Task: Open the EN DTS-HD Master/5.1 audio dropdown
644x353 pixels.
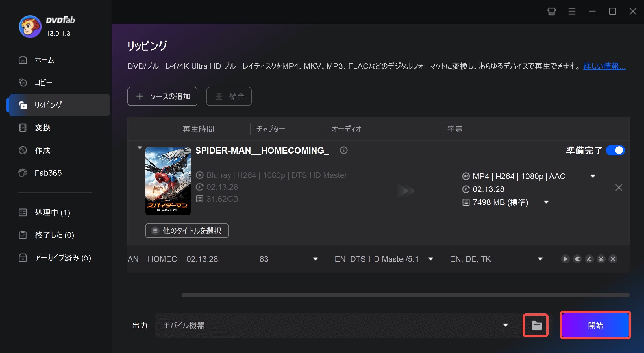Action: coord(431,259)
